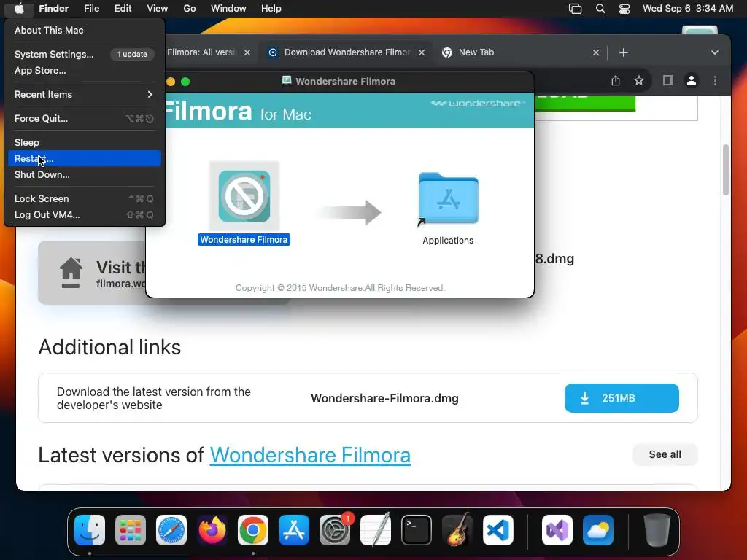The height and width of the screenshot is (560, 747).
Task: Open the Help menu
Action: [271, 9]
